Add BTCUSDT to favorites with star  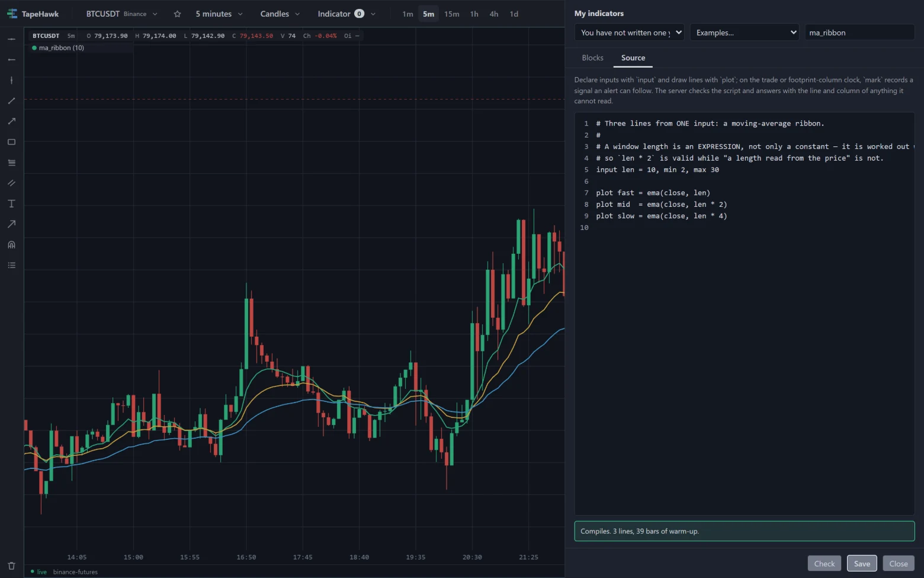(177, 14)
